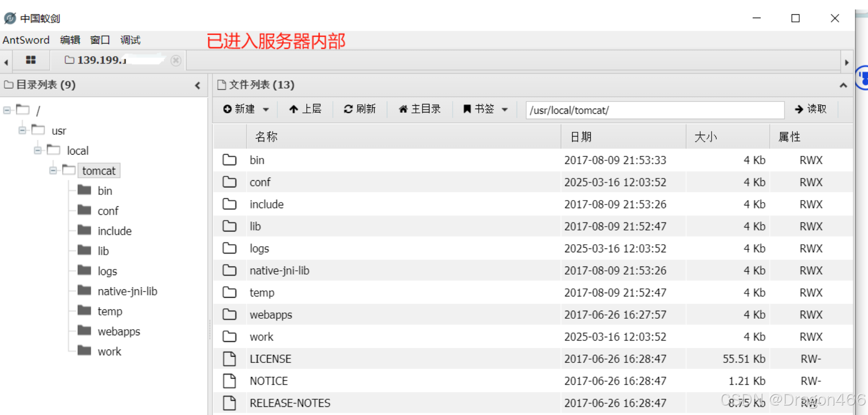The width and height of the screenshot is (868, 415).
Task: Select the NOTICE file name
Action: (269, 381)
